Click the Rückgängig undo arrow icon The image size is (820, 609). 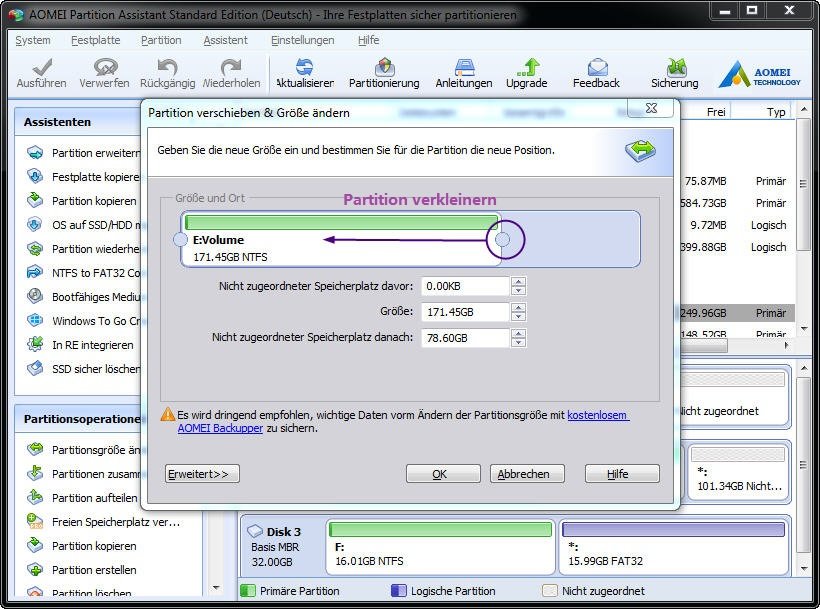(167, 67)
